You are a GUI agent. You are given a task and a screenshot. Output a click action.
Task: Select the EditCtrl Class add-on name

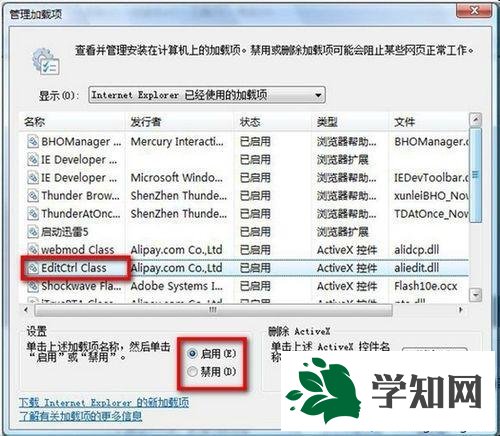[74, 268]
